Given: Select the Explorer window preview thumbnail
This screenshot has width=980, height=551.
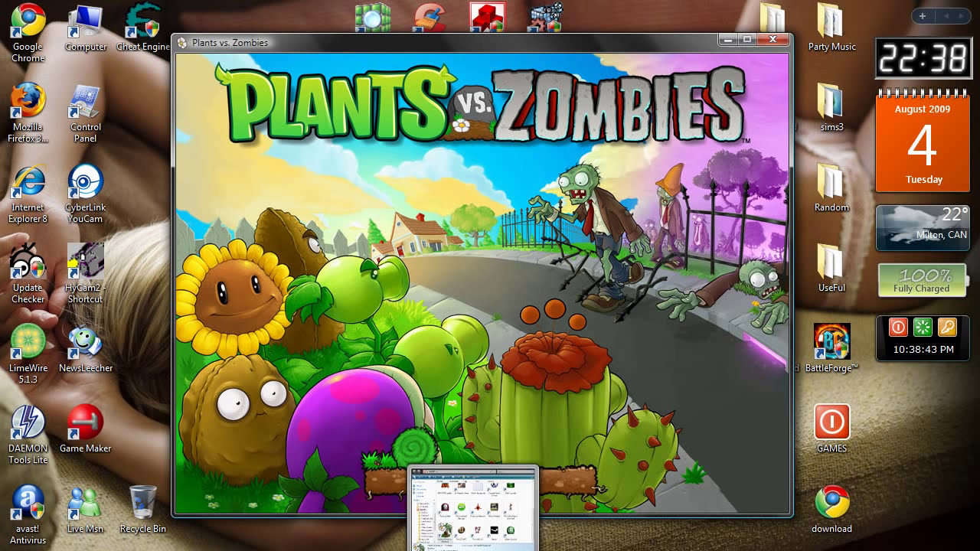Looking at the screenshot, I should tap(473, 508).
